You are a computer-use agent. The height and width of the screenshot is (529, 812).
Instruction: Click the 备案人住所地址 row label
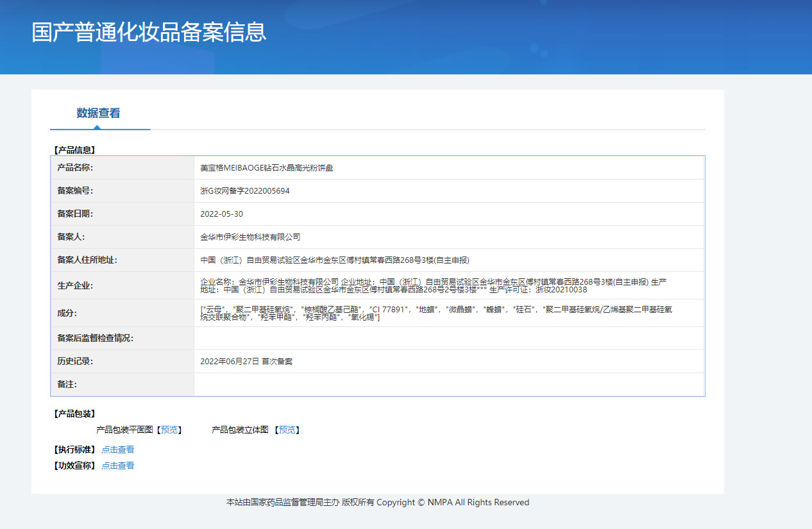[87, 260]
